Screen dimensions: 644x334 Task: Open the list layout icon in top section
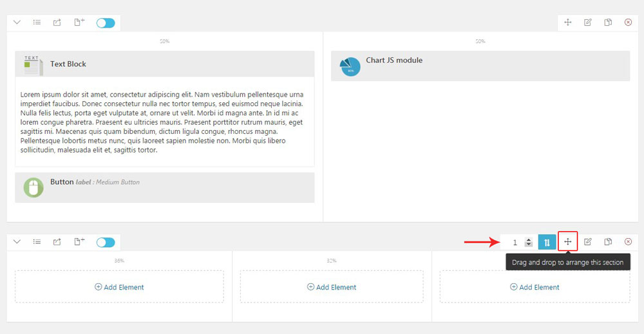(x=37, y=23)
